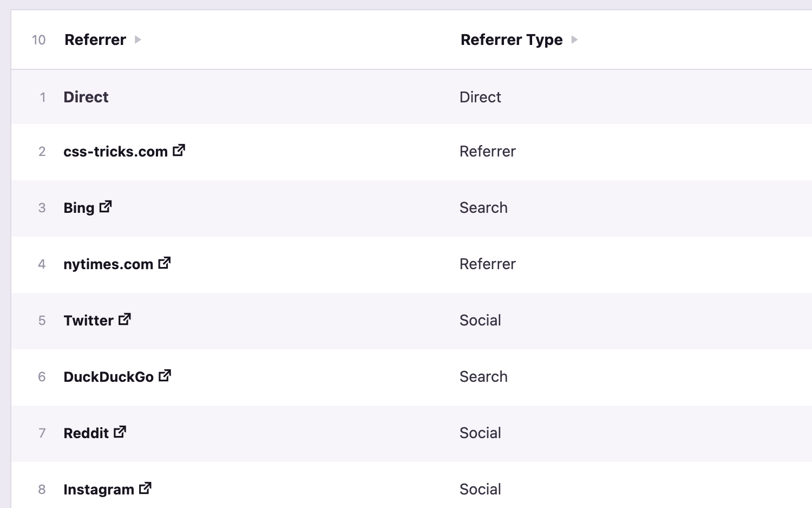Click the nytimes.com referrer link
812x508 pixels.
(108, 264)
